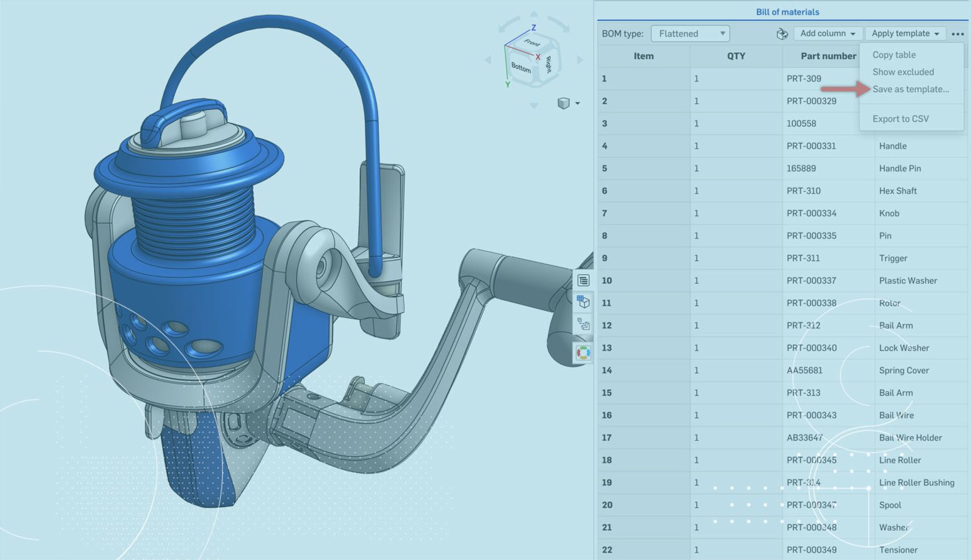Image resolution: width=971 pixels, height=560 pixels.
Task: Click the Right face of view cube
Action: click(x=548, y=63)
